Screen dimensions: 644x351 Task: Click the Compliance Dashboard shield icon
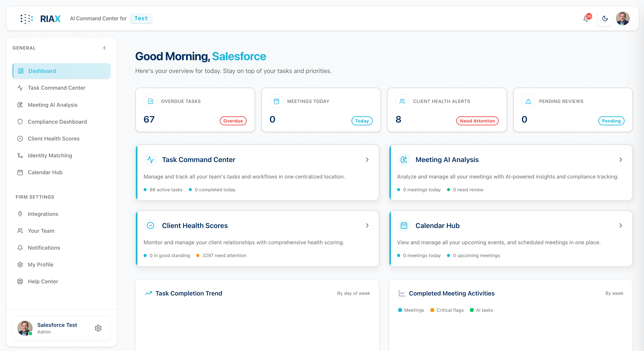[x=20, y=121]
